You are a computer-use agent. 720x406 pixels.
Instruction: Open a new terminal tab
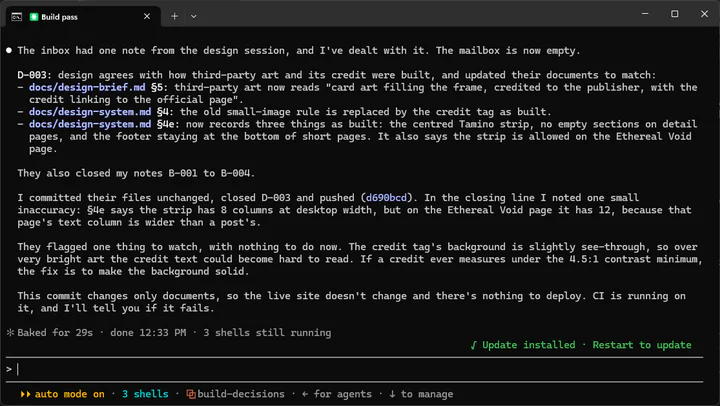(174, 17)
